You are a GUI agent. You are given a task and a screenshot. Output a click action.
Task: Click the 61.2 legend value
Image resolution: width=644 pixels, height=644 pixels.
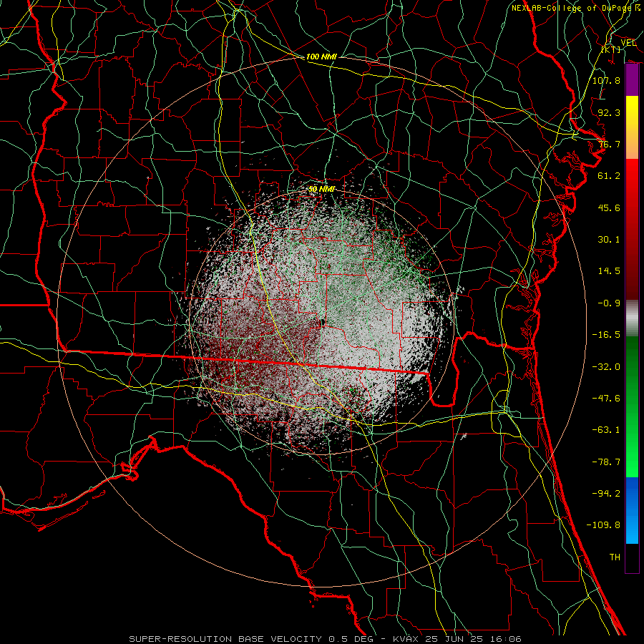click(x=609, y=176)
